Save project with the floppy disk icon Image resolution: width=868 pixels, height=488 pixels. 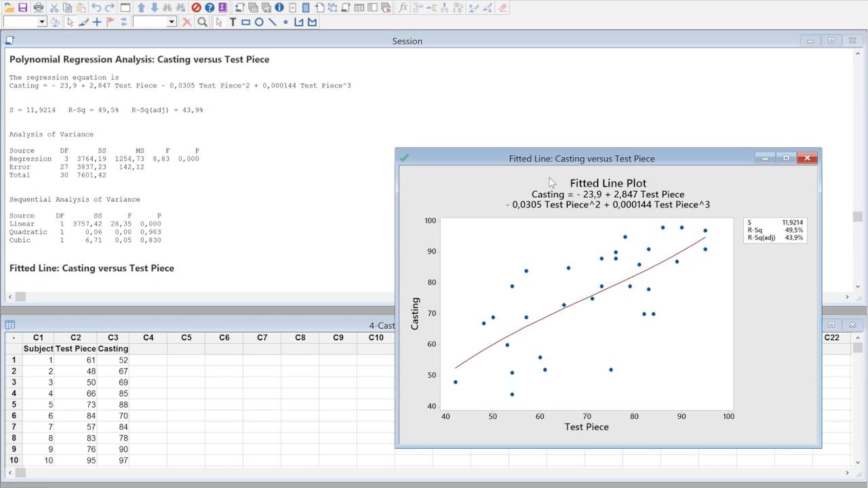(22, 7)
